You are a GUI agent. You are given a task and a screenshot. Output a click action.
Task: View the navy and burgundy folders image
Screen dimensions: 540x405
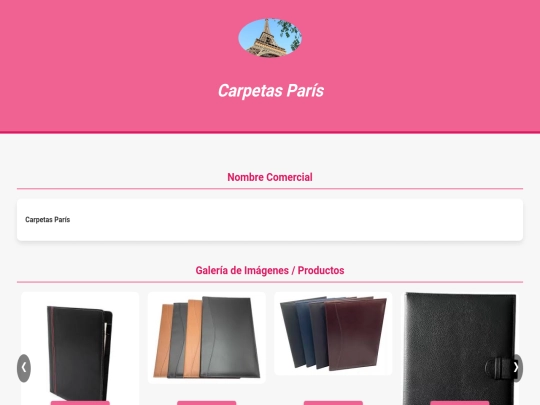point(333,333)
